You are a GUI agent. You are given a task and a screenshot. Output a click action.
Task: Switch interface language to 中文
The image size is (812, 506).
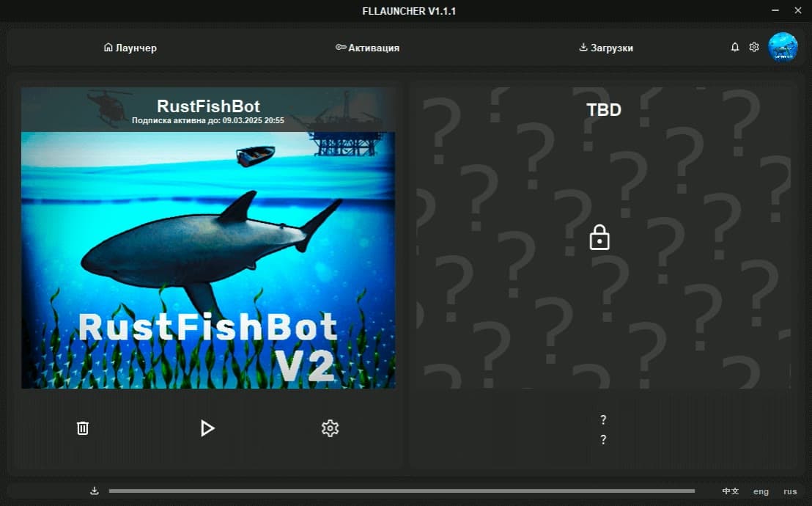[730, 491]
